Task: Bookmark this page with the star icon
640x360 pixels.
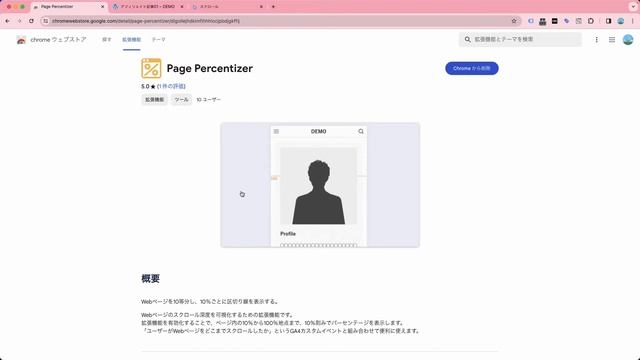Action: (x=514, y=21)
